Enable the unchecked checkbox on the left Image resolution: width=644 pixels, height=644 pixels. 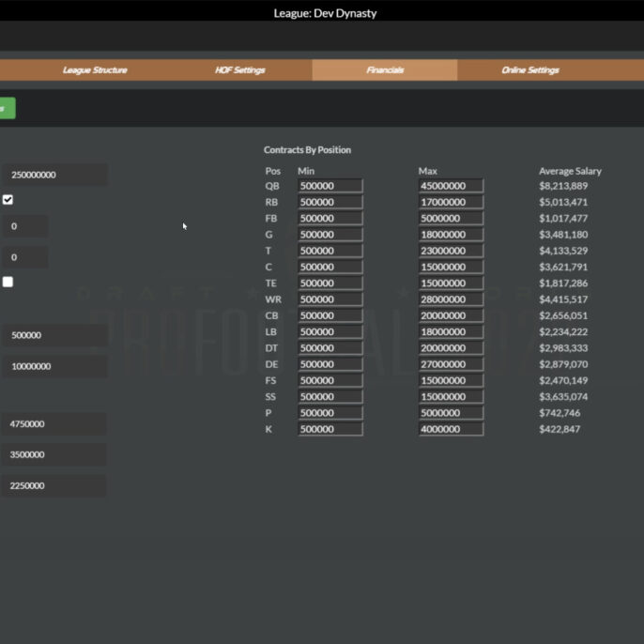(x=8, y=282)
